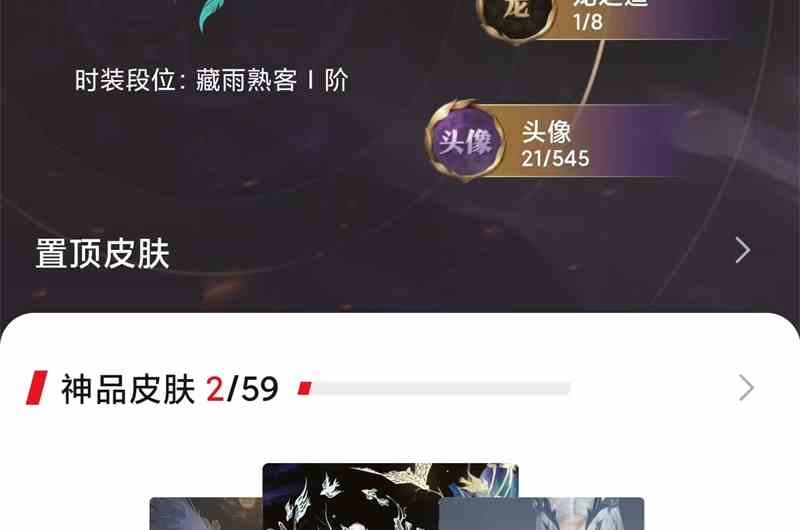Open the left skin card thumbnail
800x530 pixels.
[x=206, y=514]
